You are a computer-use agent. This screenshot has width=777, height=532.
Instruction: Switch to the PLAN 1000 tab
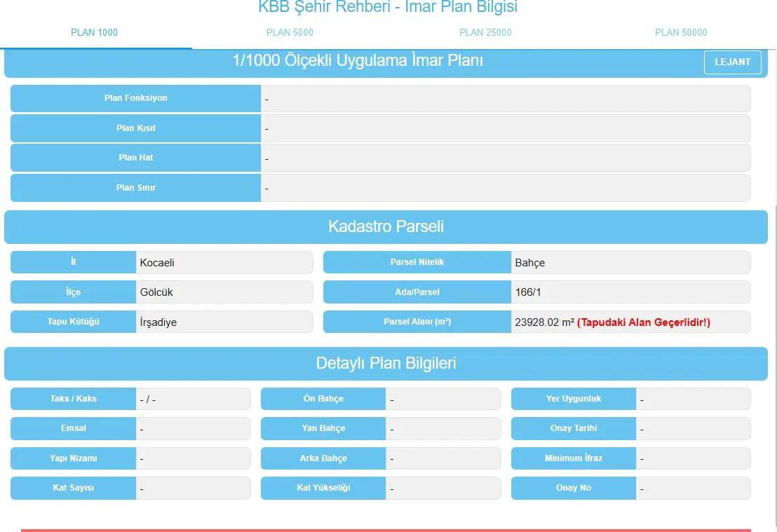tap(94, 33)
